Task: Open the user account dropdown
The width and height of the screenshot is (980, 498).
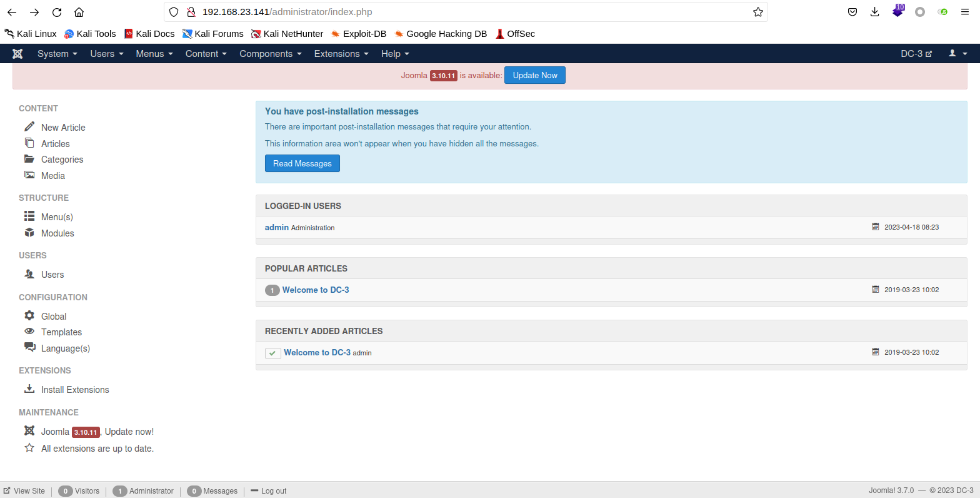Action: (x=958, y=54)
